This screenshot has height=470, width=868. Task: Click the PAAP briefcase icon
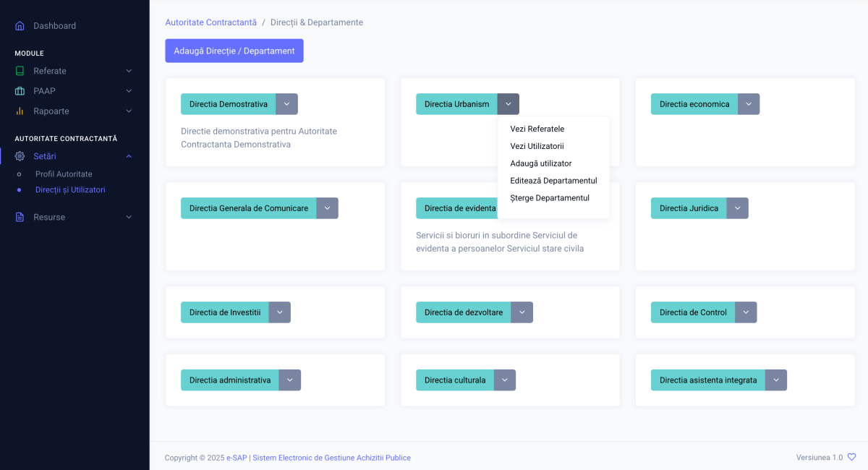(x=20, y=91)
